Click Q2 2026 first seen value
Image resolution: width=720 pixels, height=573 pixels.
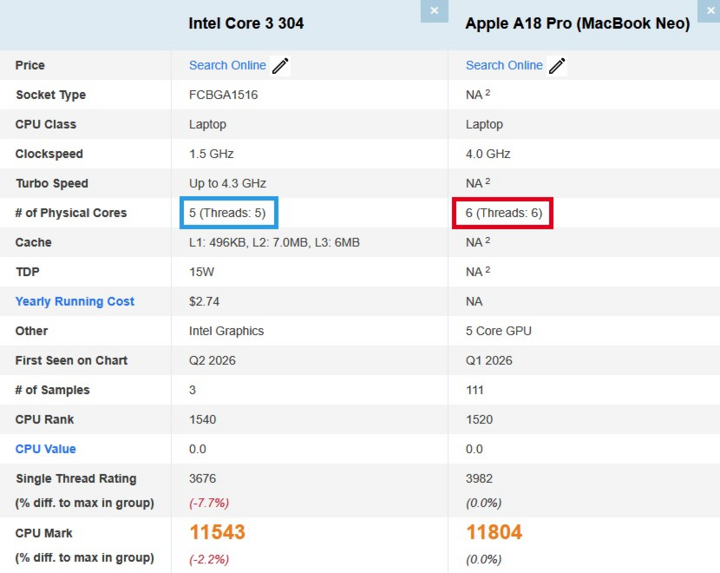click(x=212, y=360)
